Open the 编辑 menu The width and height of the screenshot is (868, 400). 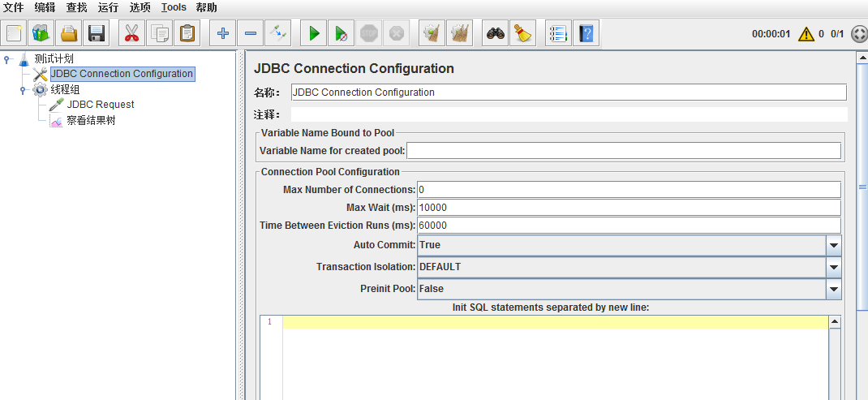click(x=45, y=8)
